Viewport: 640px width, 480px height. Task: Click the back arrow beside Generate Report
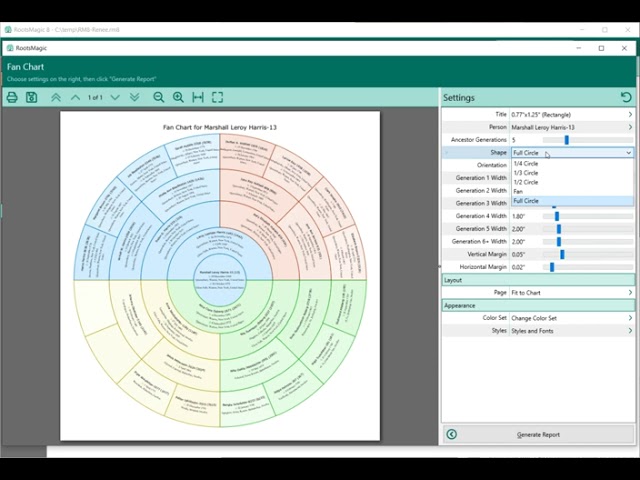pos(451,434)
